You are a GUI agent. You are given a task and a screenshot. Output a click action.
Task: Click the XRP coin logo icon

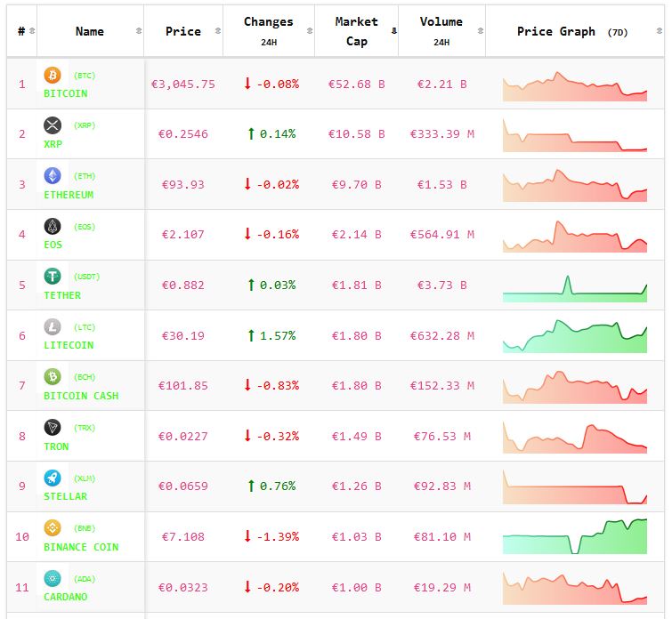[53, 125]
